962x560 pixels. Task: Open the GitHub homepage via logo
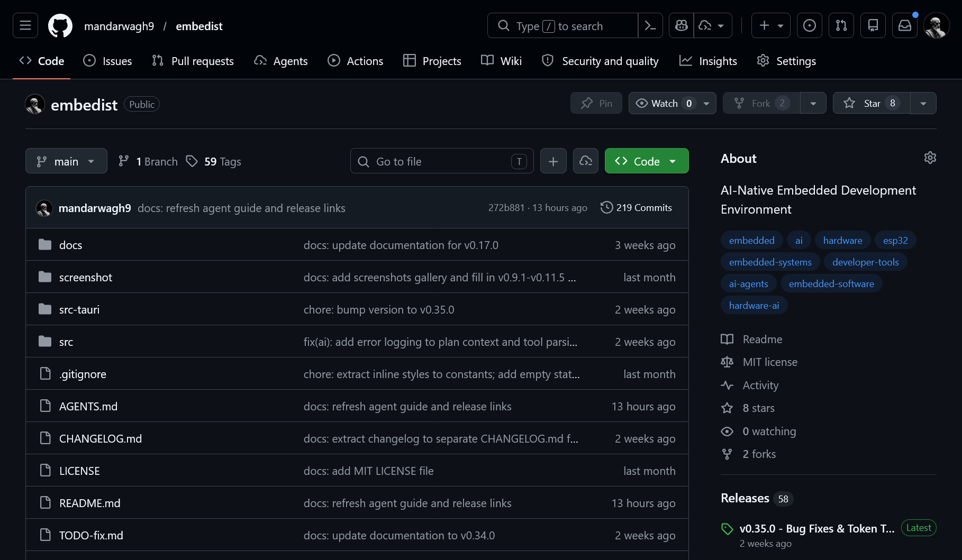click(x=60, y=25)
